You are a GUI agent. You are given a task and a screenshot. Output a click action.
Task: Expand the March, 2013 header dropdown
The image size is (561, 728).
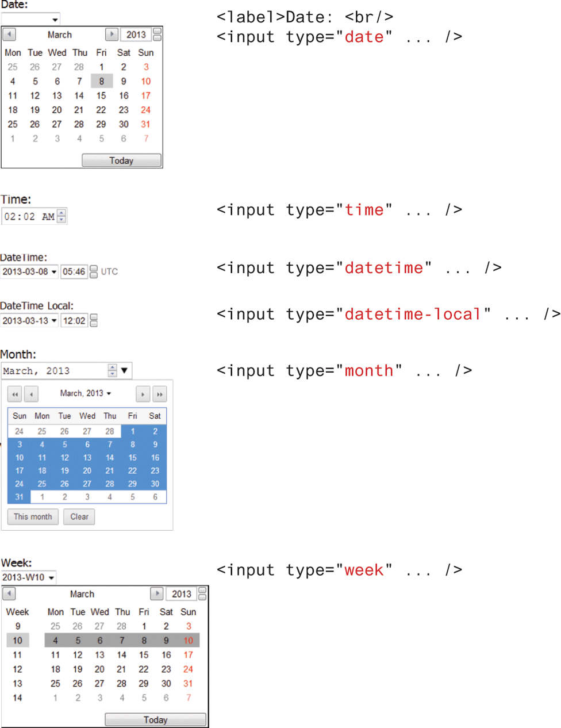coord(109,394)
